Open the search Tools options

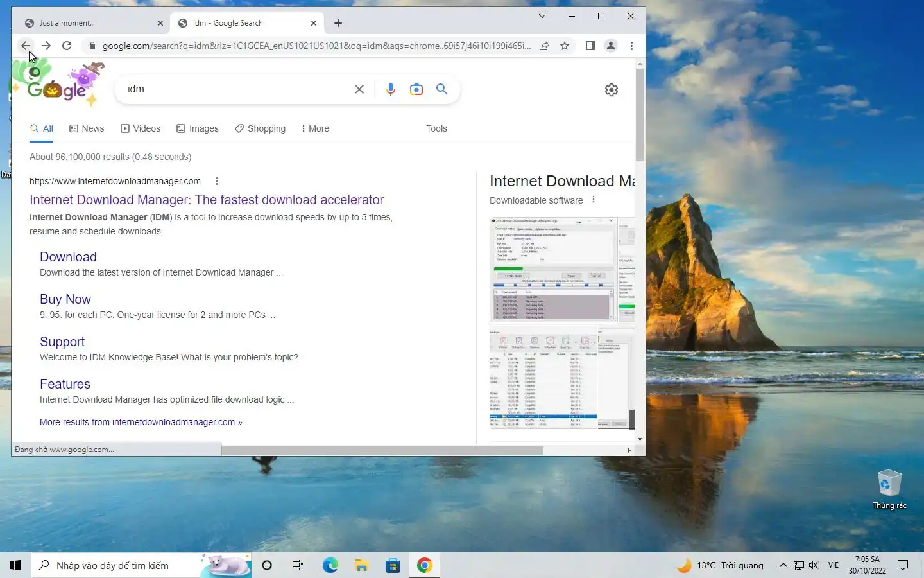[x=436, y=128]
